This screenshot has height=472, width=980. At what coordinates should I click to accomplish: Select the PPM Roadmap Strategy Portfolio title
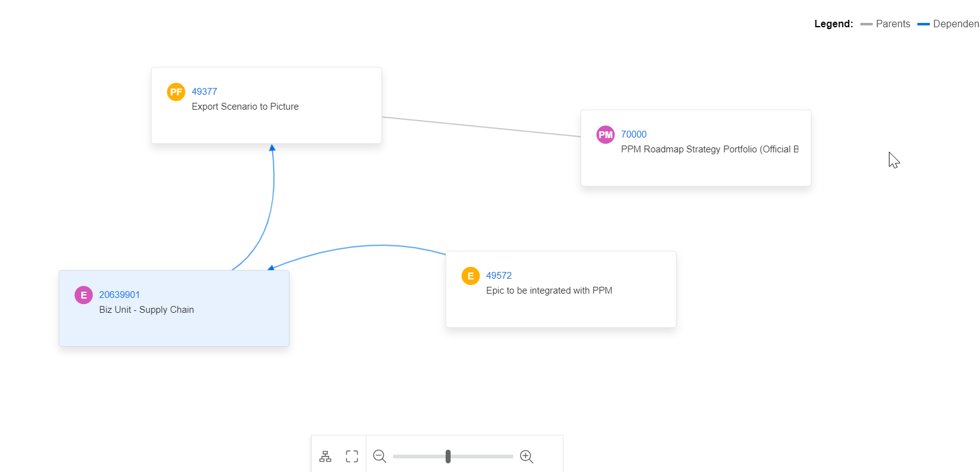(x=709, y=149)
